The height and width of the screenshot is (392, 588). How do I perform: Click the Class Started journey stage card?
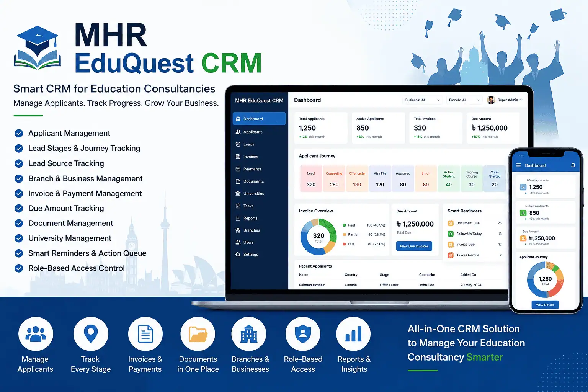point(495,179)
